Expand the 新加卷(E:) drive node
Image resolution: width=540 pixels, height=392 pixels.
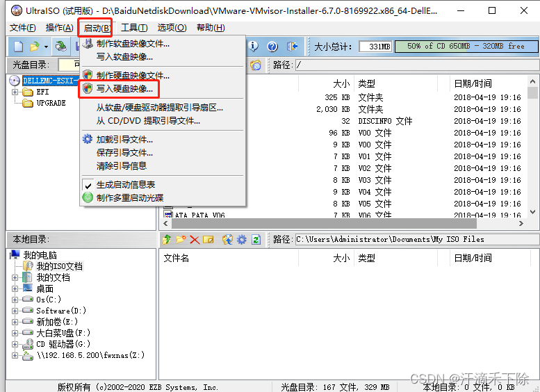[15, 322]
